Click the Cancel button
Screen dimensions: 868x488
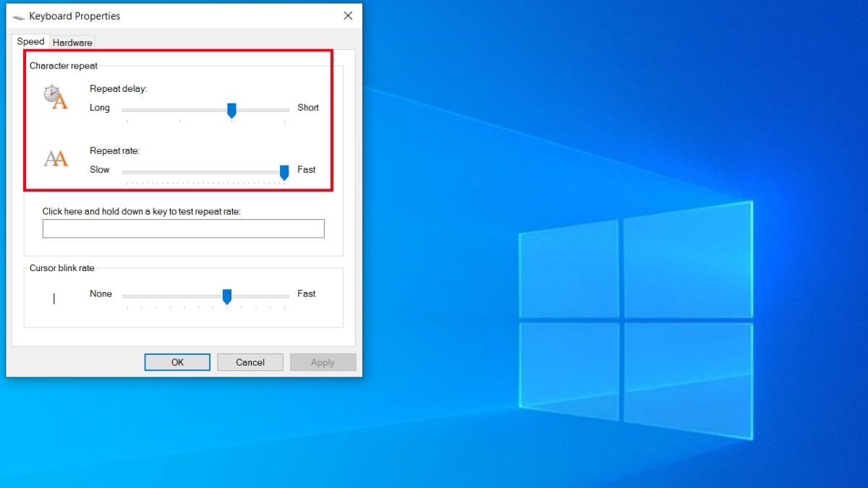[x=250, y=362]
